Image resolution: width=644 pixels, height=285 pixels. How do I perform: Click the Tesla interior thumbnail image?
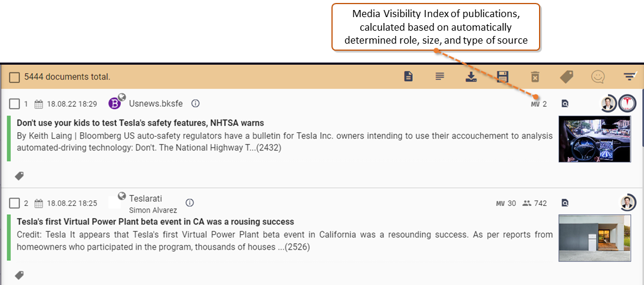click(x=594, y=139)
